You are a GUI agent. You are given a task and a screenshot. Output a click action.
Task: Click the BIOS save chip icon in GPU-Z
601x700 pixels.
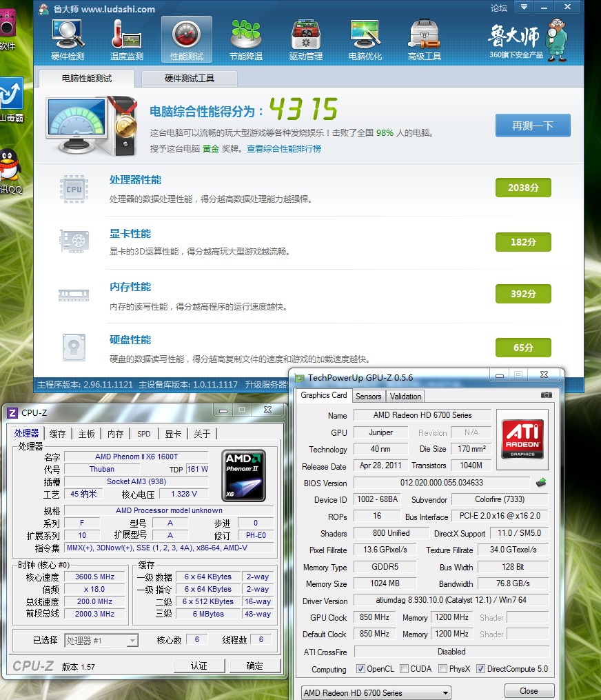click(x=541, y=483)
